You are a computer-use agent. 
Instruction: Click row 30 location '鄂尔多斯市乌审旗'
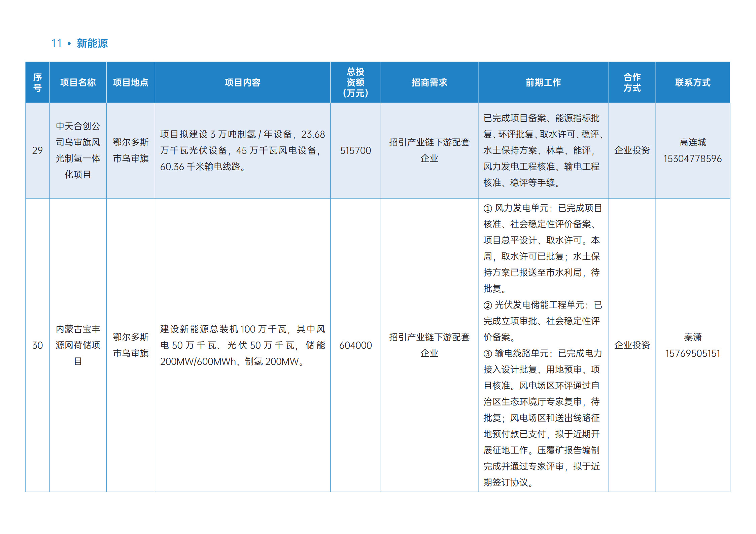[x=131, y=345]
